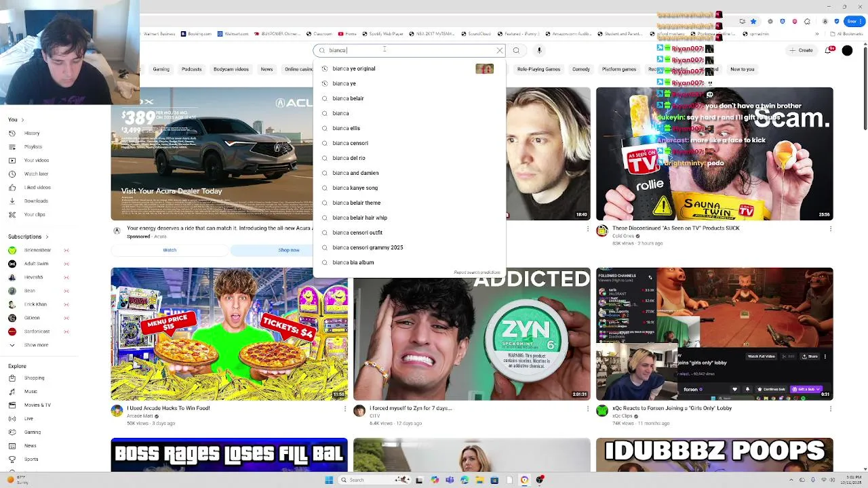Viewport: 868px width, 488px height.
Task: Select suggestion "bianca belair"
Action: coord(410,98)
